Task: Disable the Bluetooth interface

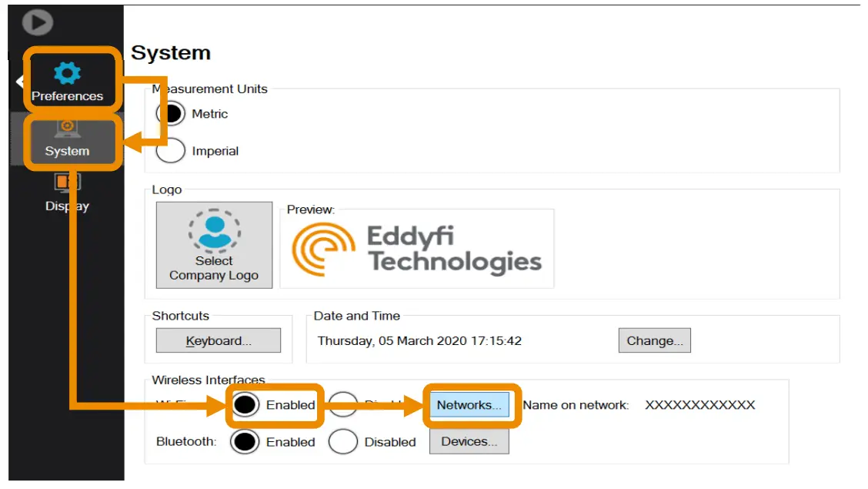Action: pyautogui.click(x=342, y=441)
